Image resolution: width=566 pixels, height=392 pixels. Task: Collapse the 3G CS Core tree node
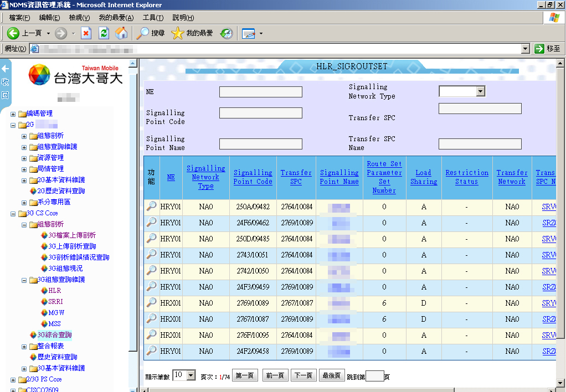(13, 213)
